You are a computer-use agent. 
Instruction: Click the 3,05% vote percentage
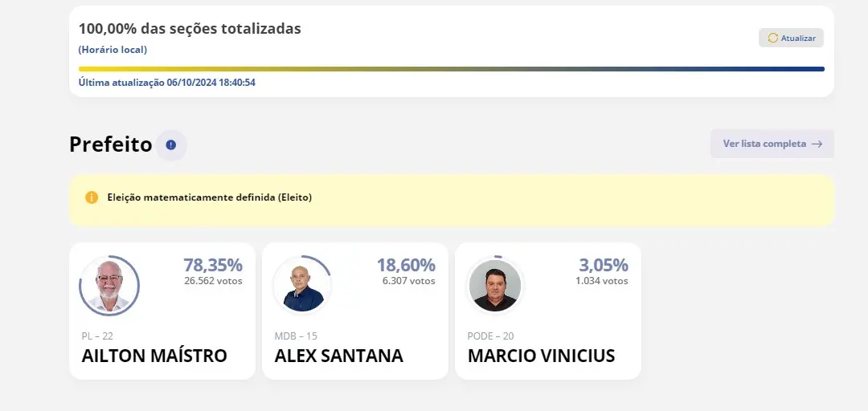click(x=603, y=265)
